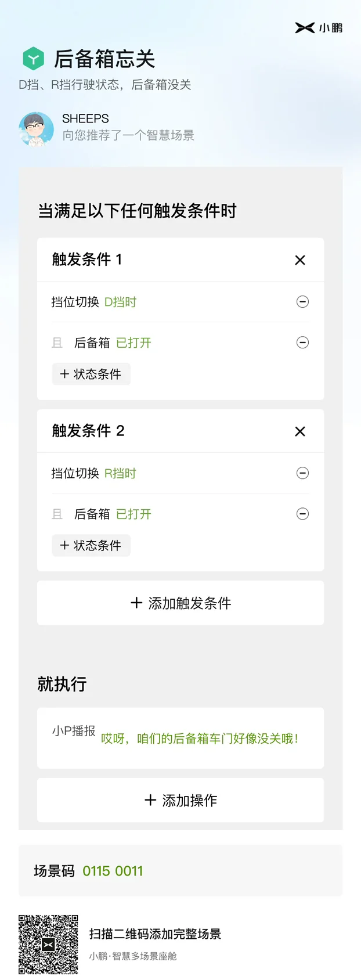The image size is (361, 980).
Task: Click the QR code image
Action: tap(48, 945)
